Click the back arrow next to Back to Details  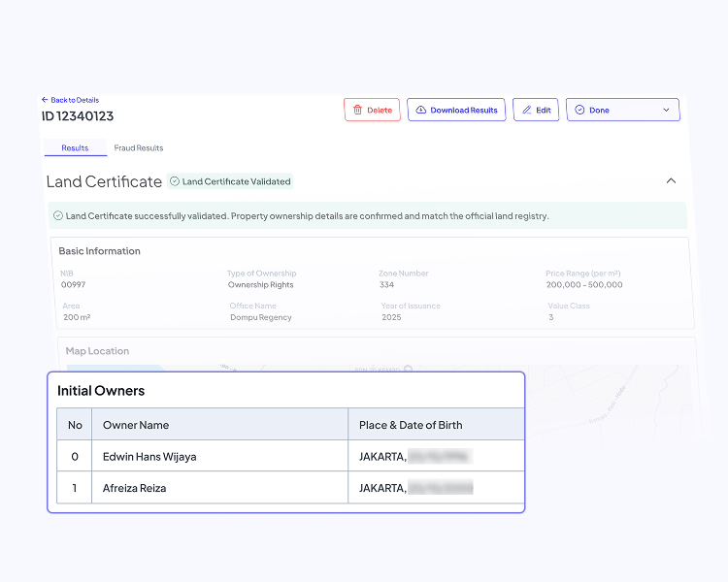coord(45,100)
